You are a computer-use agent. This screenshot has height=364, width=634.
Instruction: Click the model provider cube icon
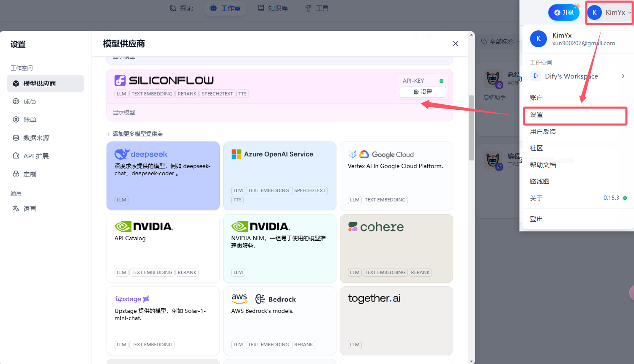click(16, 84)
